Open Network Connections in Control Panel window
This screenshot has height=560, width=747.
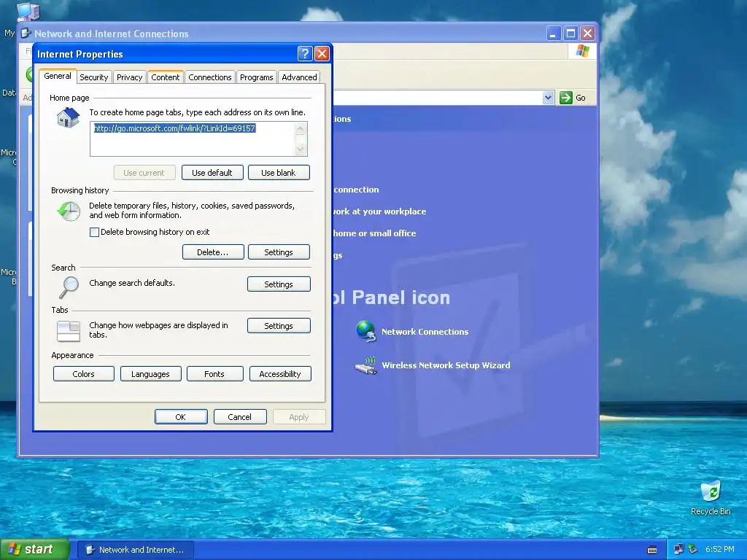[x=425, y=332]
